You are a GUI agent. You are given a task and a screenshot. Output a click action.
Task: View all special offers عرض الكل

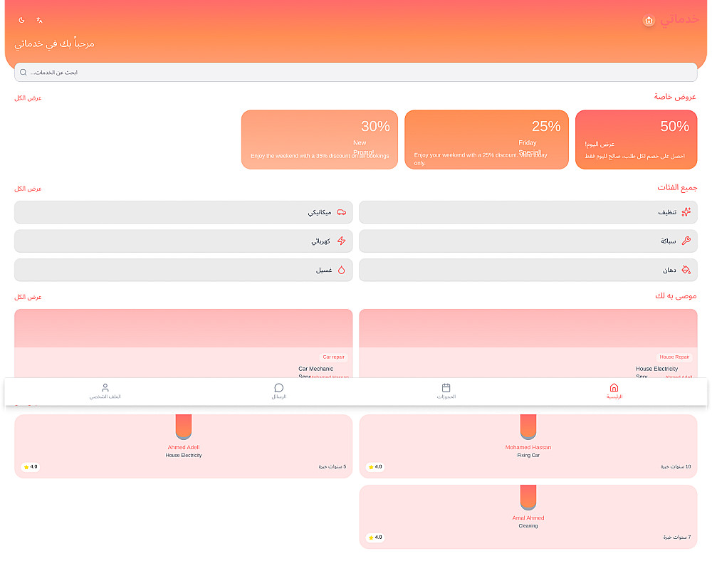tap(28, 98)
